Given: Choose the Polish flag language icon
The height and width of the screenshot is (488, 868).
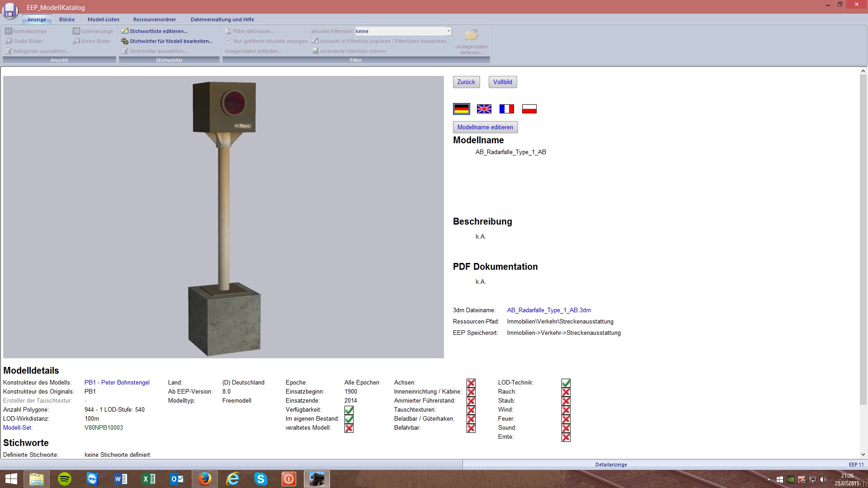Looking at the screenshot, I should click(x=529, y=109).
